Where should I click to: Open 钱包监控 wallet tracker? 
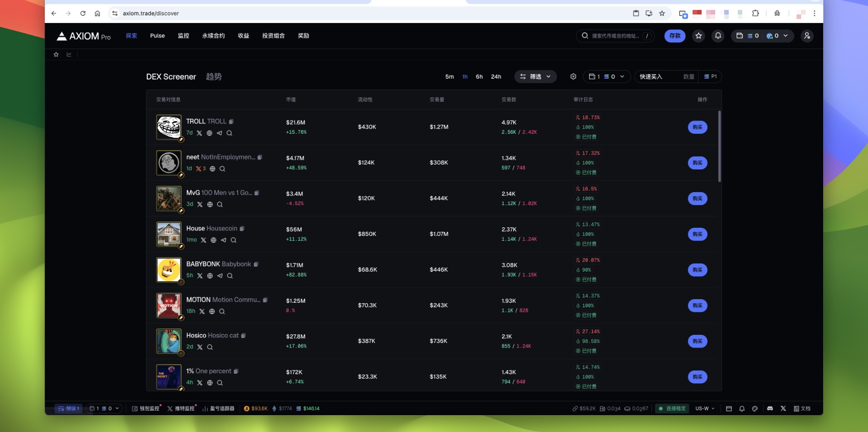coord(146,409)
